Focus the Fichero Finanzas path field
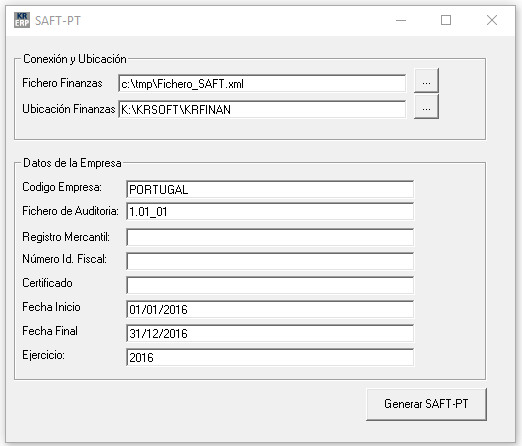Viewport: 522px width, 446px height. (262, 83)
